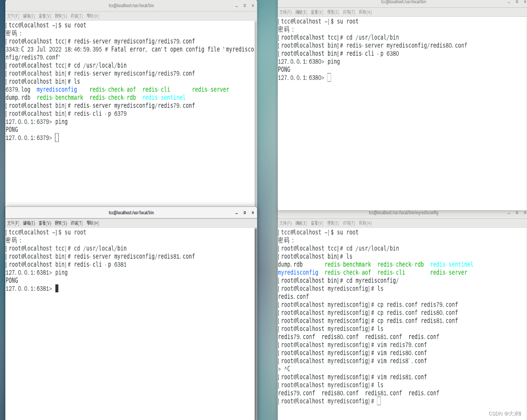
Task: Open 搜索(S) menu in the 6379 terminal
Action: [x=61, y=16]
